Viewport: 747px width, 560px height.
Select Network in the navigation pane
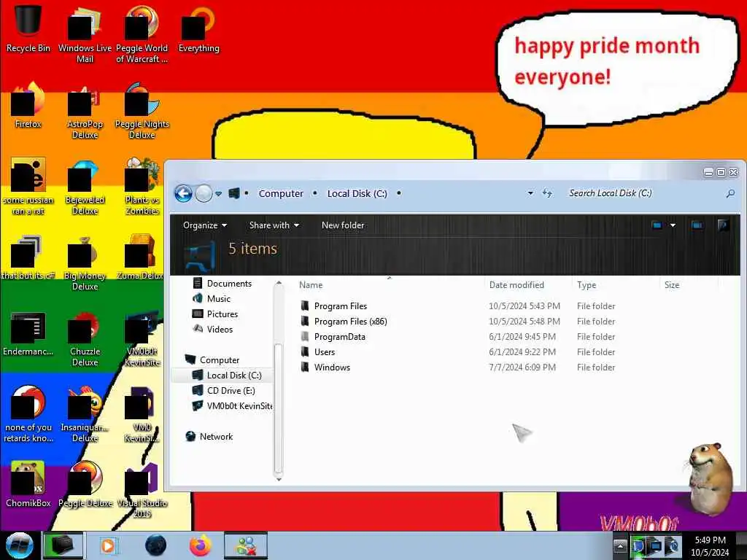click(x=209, y=437)
